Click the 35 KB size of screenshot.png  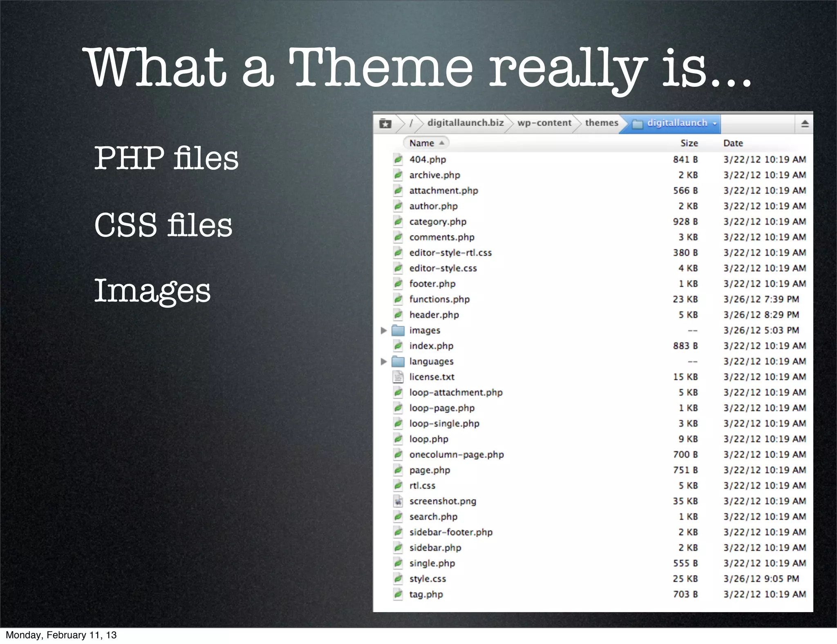pyautogui.click(x=685, y=501)
